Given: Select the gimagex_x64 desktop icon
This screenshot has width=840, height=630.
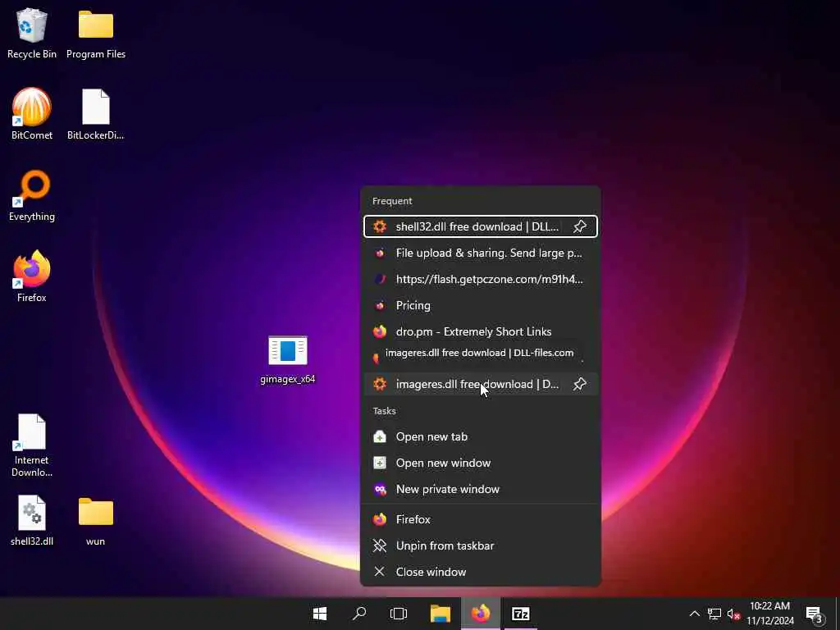Looking at the screenshot, I should pos(288,359).
